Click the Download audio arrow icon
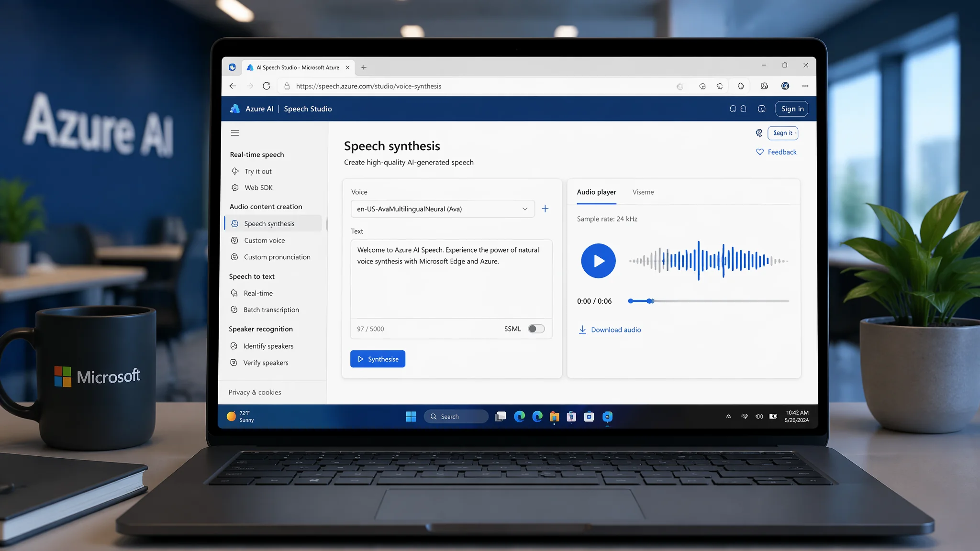Image resolution: width=980 pixels, height=551 pixels. [582, 330]
